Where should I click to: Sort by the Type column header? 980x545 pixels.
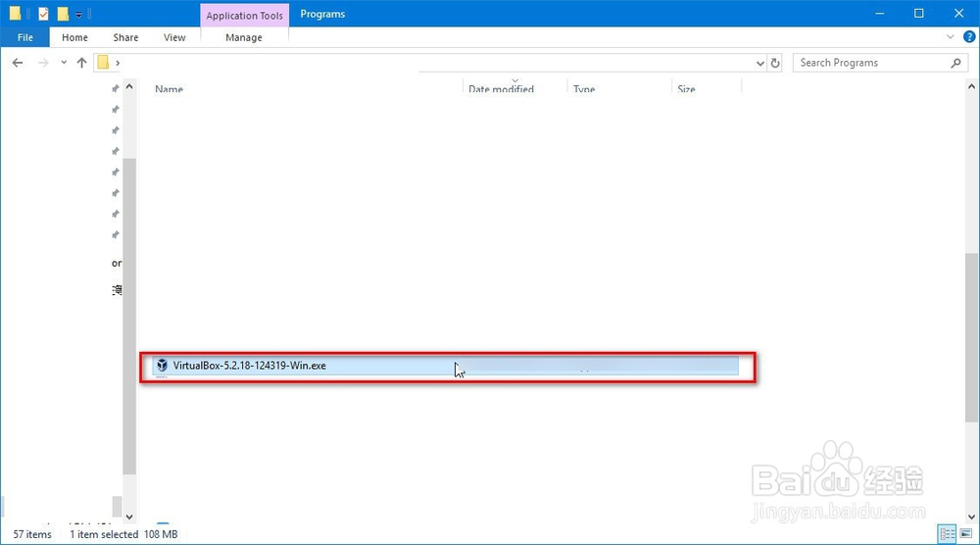point(584,89)
